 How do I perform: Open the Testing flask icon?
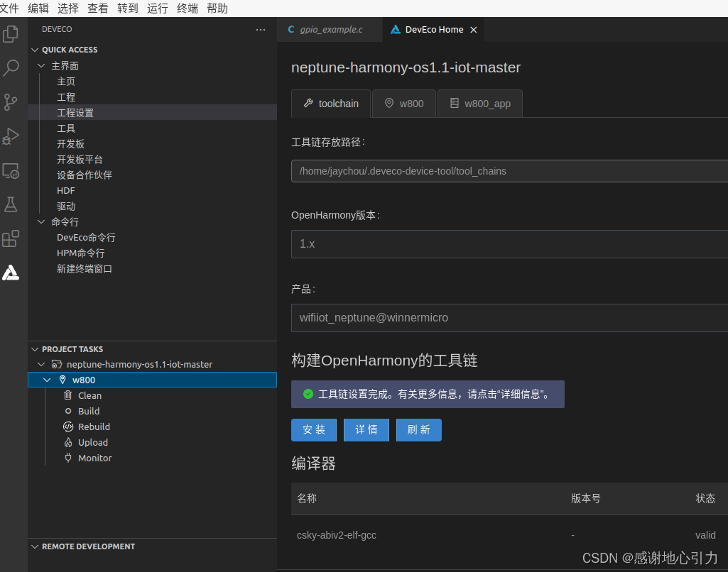(11, 204)
